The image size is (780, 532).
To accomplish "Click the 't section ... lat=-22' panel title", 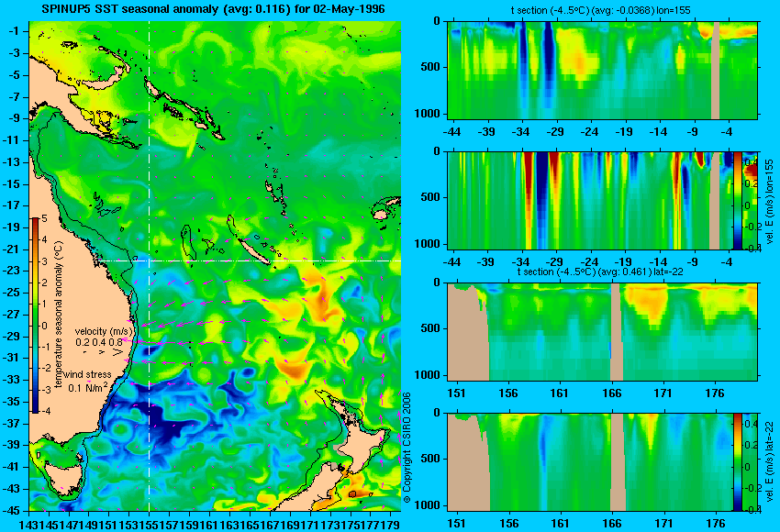I will tap(600, 272).
